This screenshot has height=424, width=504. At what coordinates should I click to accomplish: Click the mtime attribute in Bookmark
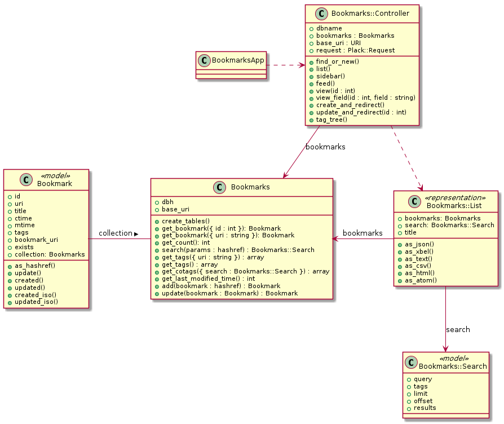24,226
